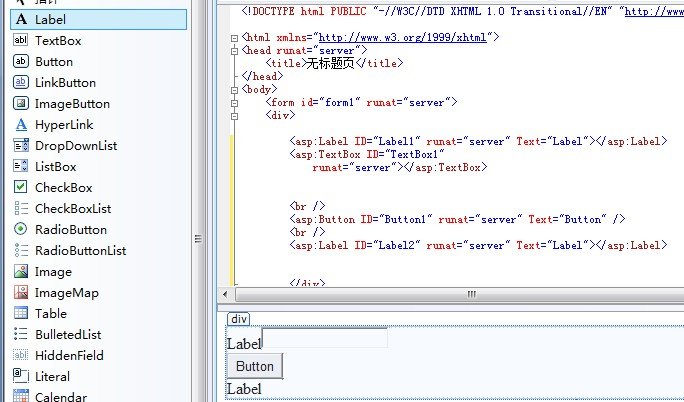684x402 pixels.
Task: Select the CheckBox toolbox icon
Action: pyautogui.click(x=21, y=187)
